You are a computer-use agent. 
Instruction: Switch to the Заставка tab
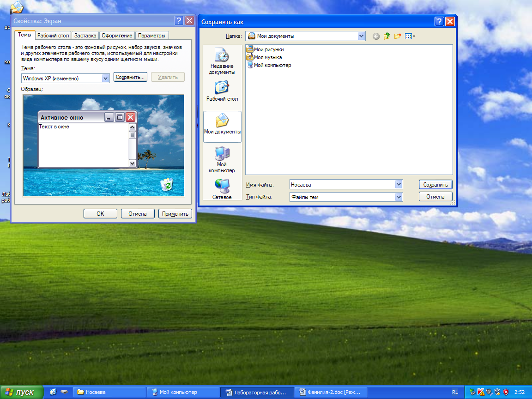85,36
